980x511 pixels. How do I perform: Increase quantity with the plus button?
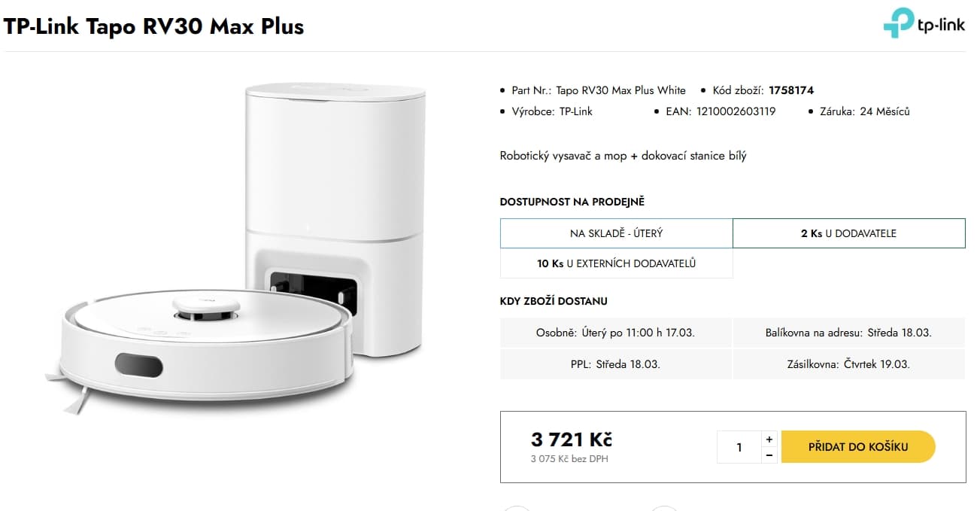(x=769, y=440)
